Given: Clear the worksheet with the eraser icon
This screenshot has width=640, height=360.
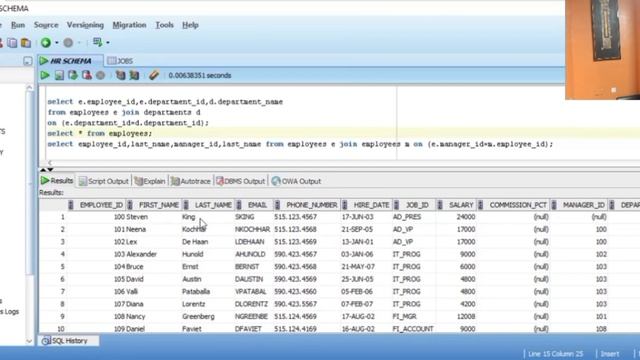Looking at the screenshot, I should [154, 76].
